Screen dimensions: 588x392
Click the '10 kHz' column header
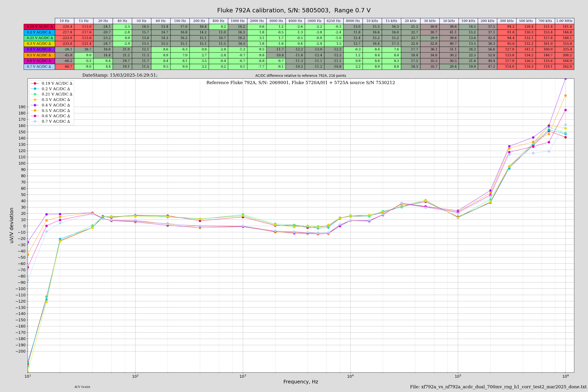[372, 21]
